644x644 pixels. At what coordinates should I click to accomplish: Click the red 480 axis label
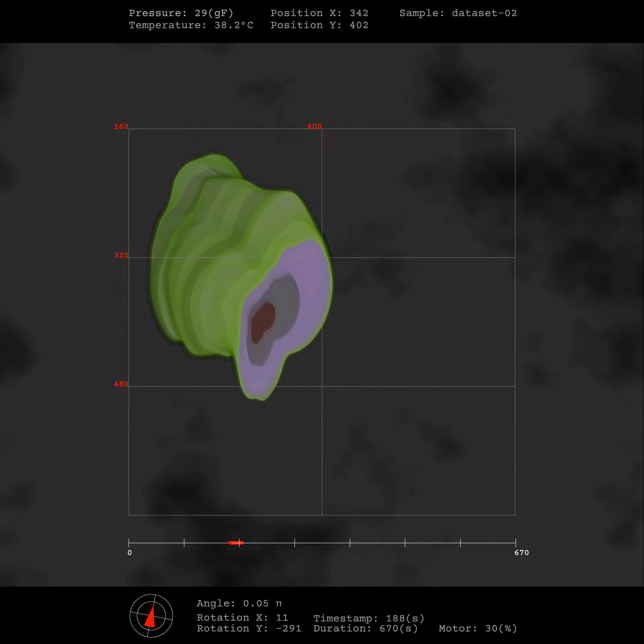121,384
